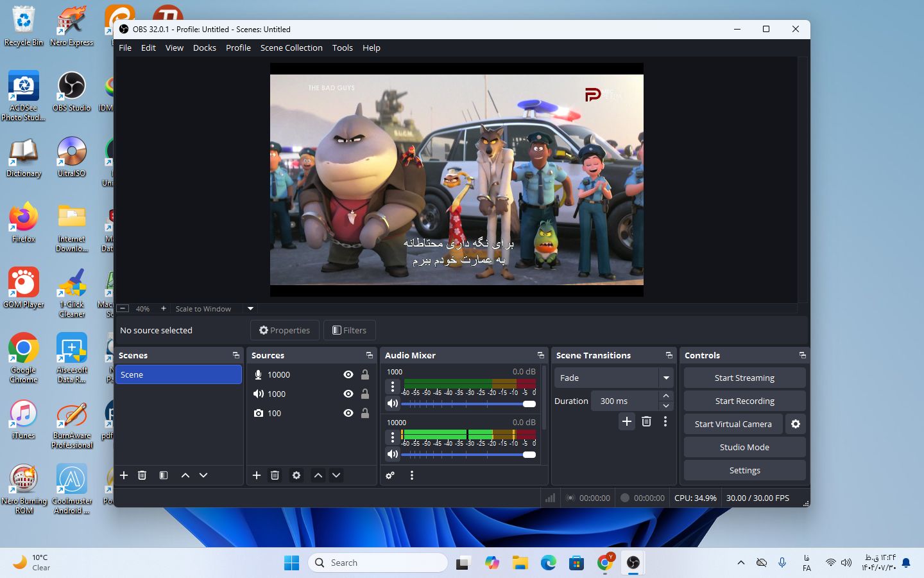Open Advanced Audio Properties gears icon

(x=390, y=475)
